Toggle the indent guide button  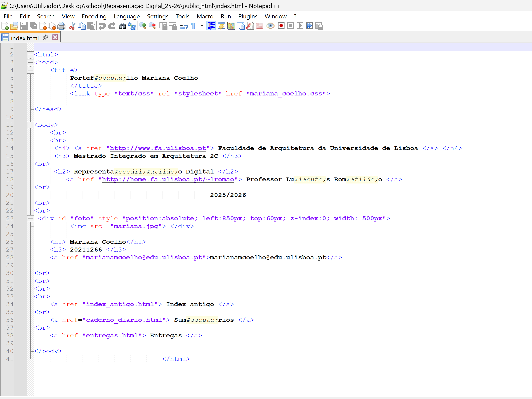(211, 25)
